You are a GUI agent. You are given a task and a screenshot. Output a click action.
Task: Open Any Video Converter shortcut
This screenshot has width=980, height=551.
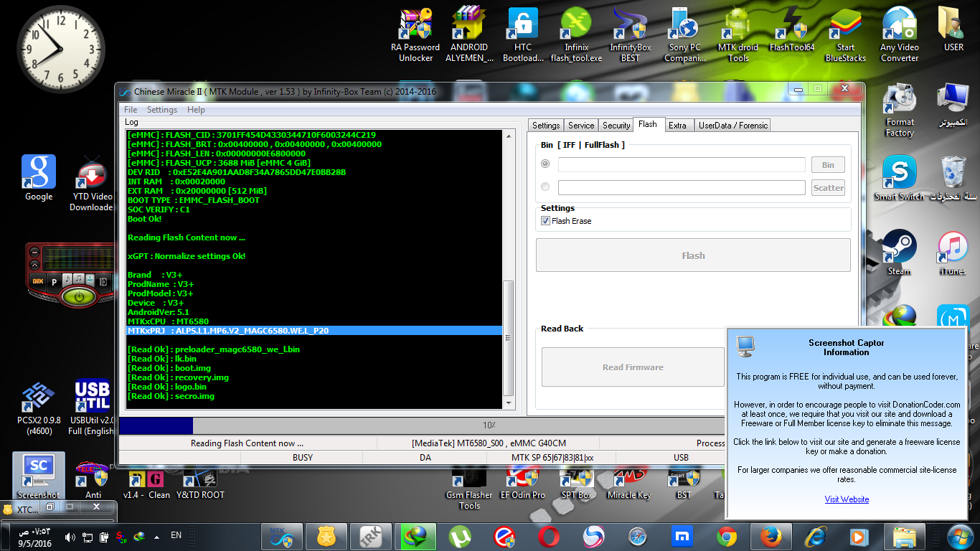[x=900, y=34]
